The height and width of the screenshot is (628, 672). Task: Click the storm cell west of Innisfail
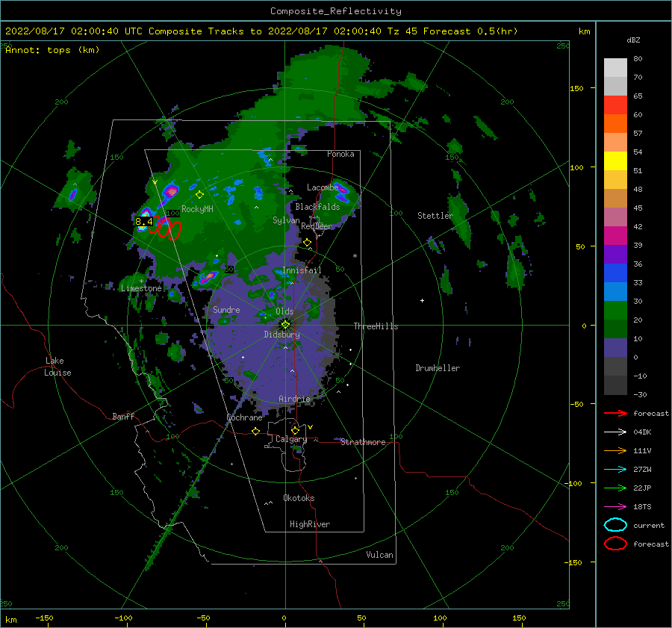pyautogui.click(x=207, y=276)
